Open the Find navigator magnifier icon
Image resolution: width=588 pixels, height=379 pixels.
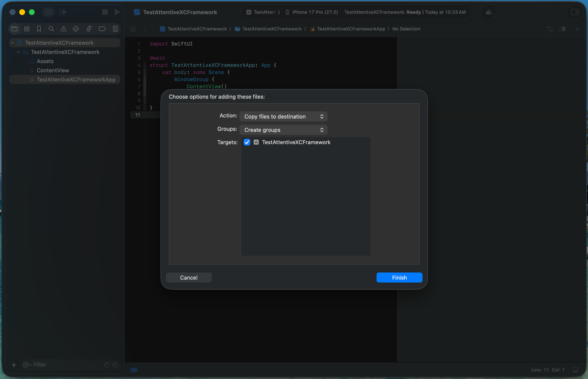(x=51, y=29)
